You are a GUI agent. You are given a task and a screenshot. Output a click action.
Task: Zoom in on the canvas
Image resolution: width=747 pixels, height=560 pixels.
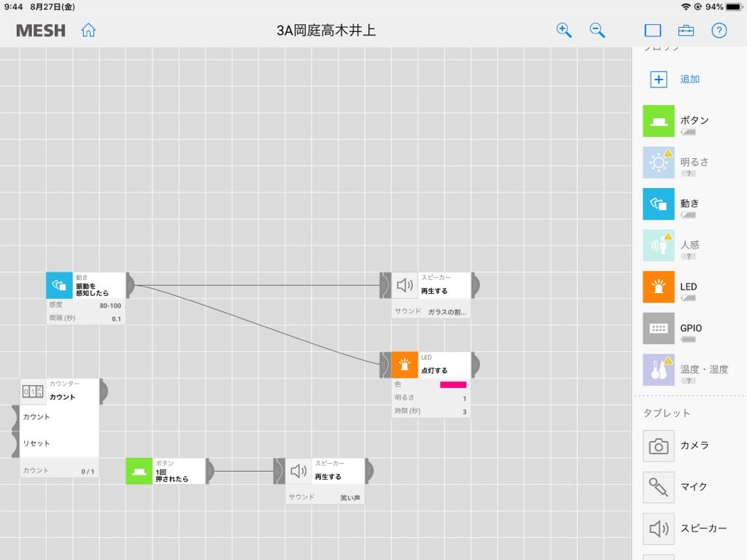pos(564,31)
